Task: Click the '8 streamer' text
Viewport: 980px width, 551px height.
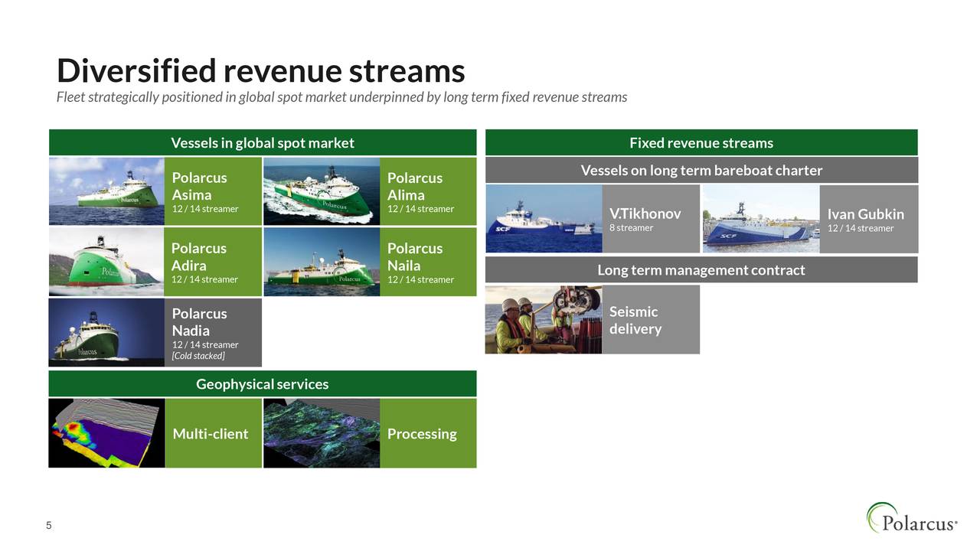Action: point(631,228)
